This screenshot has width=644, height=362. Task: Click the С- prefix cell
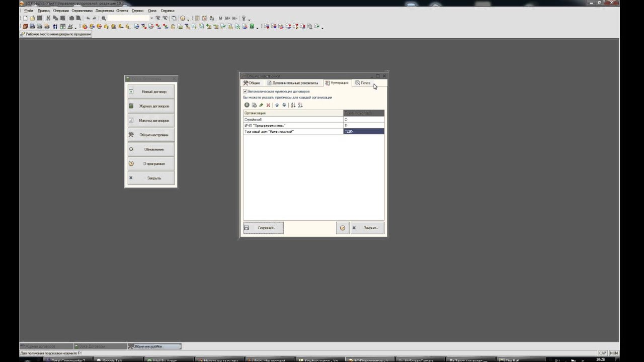364,120
